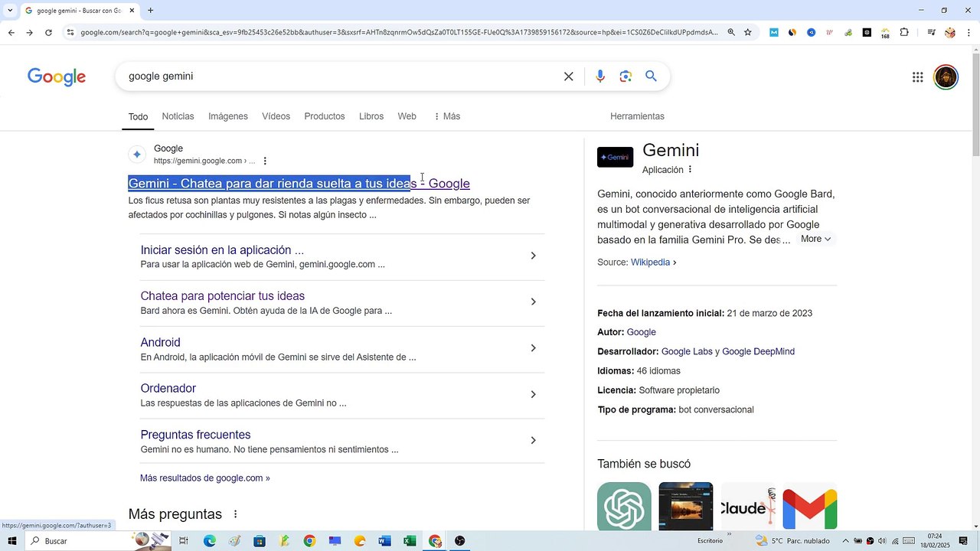Submit search with the magnifying glass icon
The height and width of the screenshot is (551, 980).
click(x=652, y=77)
